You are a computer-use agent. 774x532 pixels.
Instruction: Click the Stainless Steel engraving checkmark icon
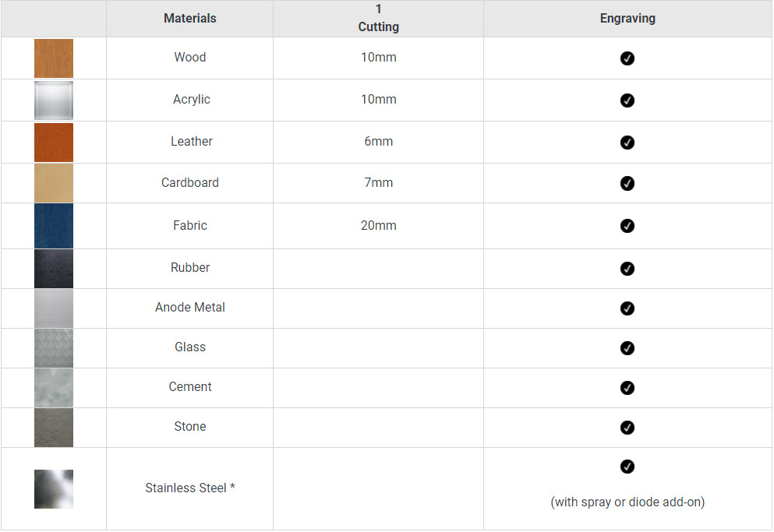click(x=627, y=467)
